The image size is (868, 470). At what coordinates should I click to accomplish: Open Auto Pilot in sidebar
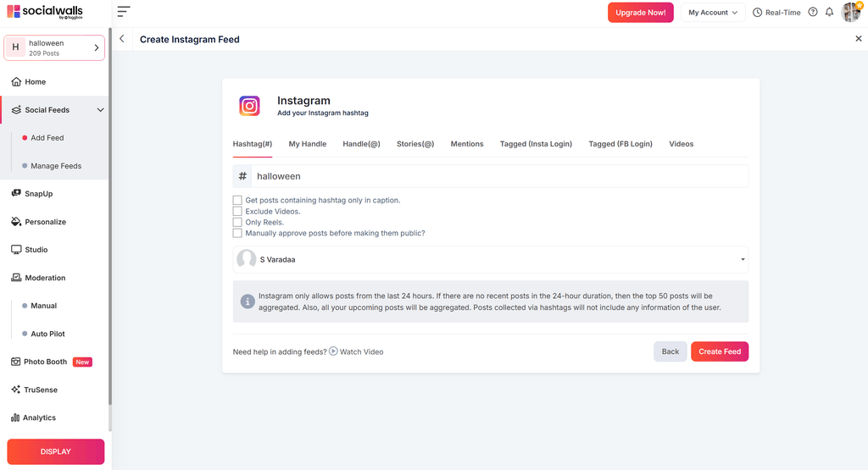pyautogui.click(x=47, y=334)
